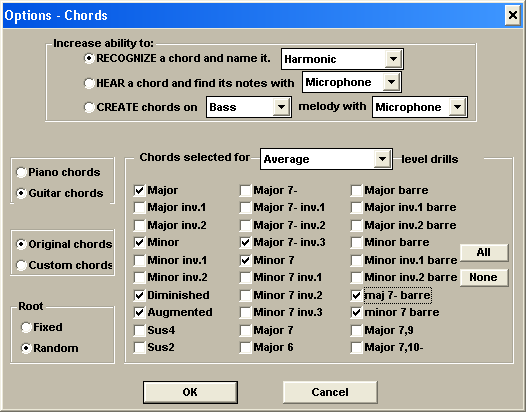526x412 pixels.
Task: Click the Cancel button
Action: point(330,392)
